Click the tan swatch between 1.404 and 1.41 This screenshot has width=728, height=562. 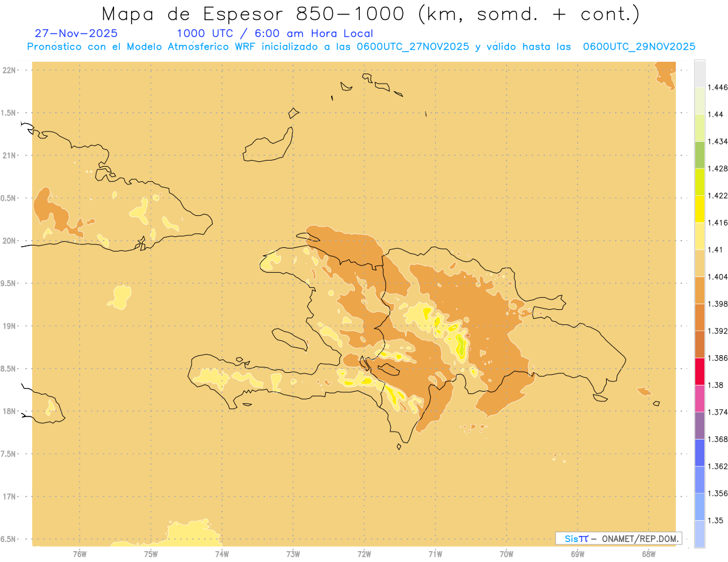pyautogui.click(x=699, y=263)
